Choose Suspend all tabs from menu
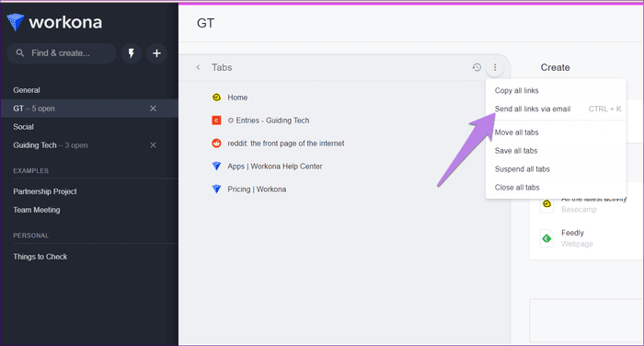This screenshot has width=644, height=346. (522, 169)
